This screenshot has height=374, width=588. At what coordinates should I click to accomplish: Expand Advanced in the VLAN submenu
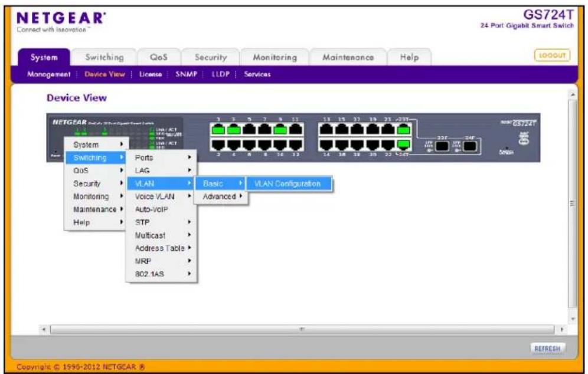coord(221,196)
